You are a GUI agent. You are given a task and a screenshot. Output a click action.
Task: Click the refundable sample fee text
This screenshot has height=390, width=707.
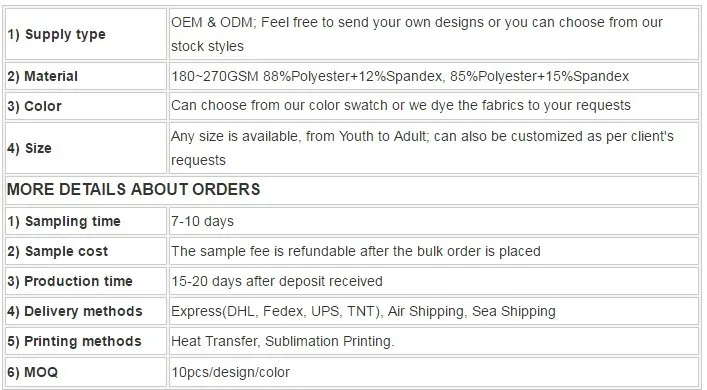pyautogui.click(x=356, y=252)
